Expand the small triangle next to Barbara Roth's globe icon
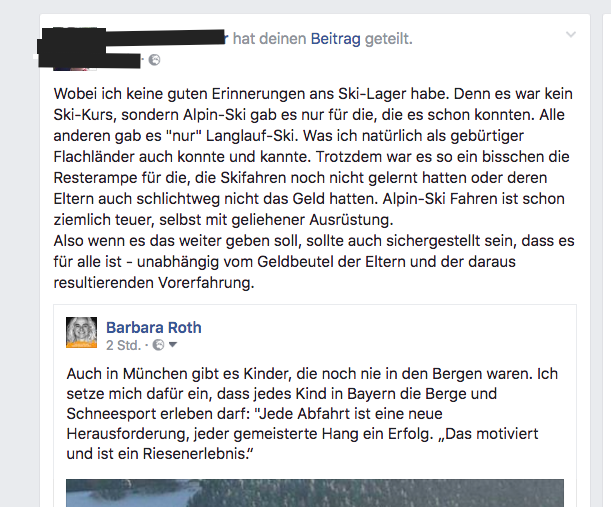This screenshot has height=507, width=611. (173, 345)
